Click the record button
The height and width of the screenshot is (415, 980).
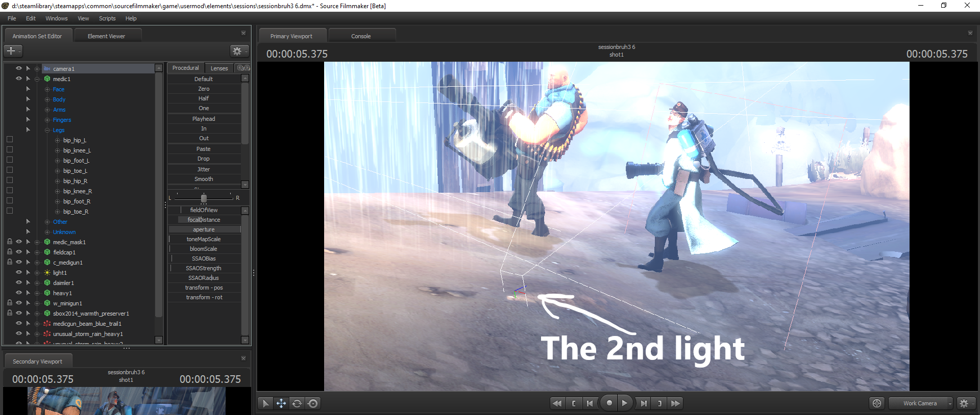[x=609, y=403]
